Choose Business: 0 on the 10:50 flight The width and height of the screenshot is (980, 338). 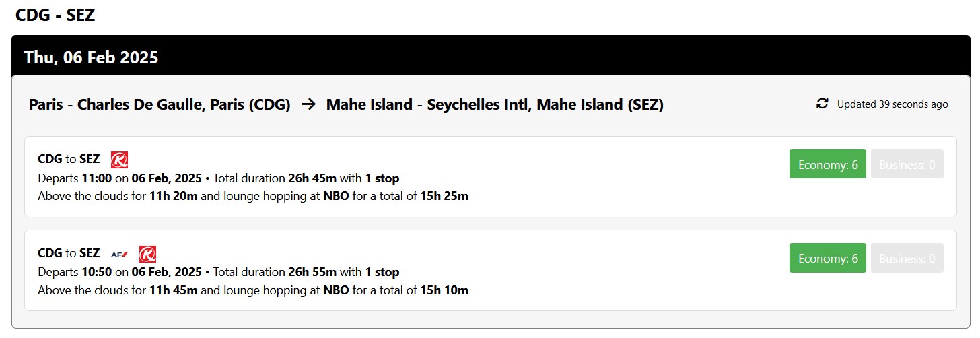pos(907,258)
